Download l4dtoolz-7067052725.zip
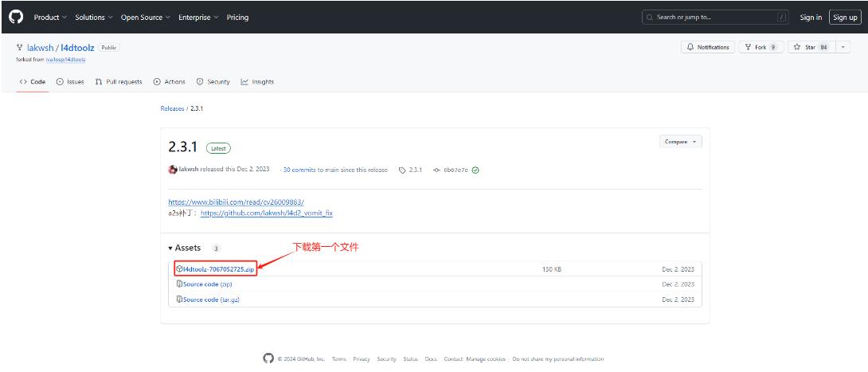Screen dimensions: 868x372 point(219,269)
